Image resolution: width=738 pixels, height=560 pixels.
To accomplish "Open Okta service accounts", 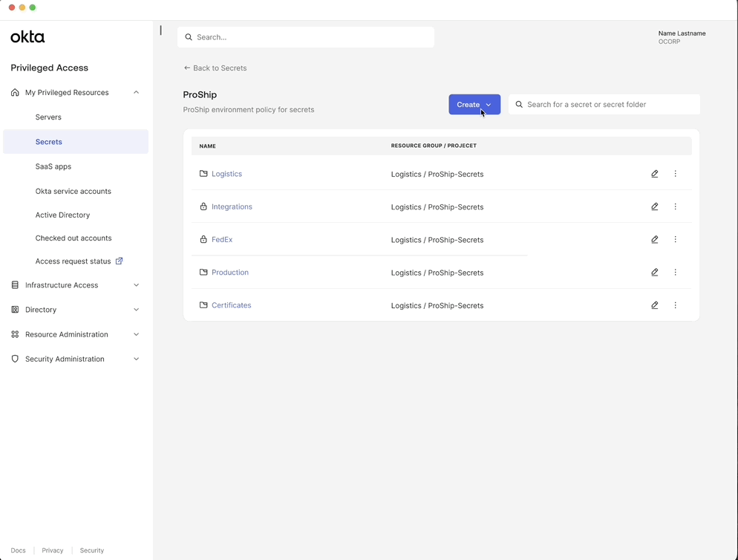I will click(x=73, y=191).
